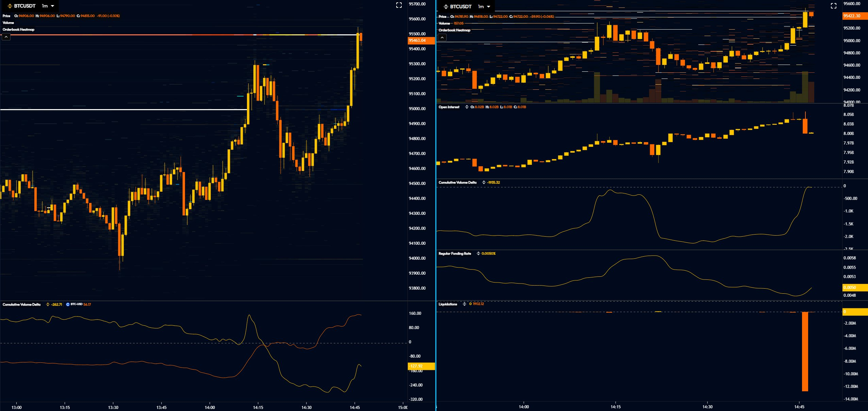Click the Liquidations panel title

point(448,304)
